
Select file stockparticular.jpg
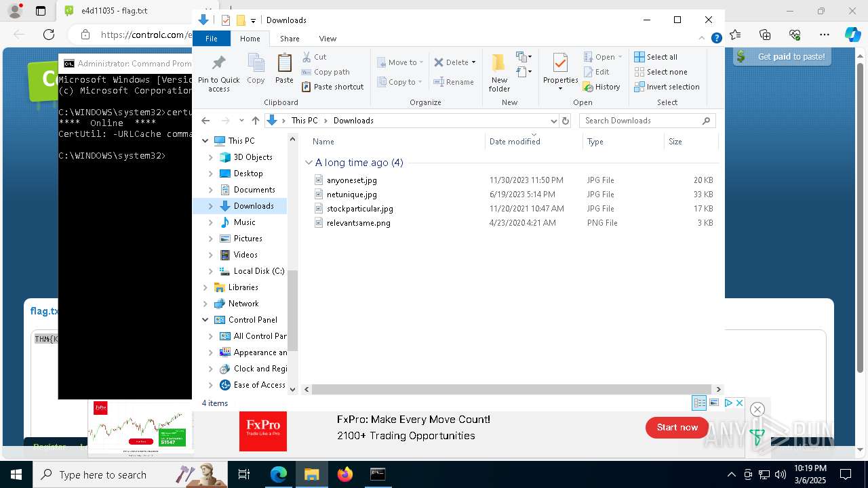point(360,209)
